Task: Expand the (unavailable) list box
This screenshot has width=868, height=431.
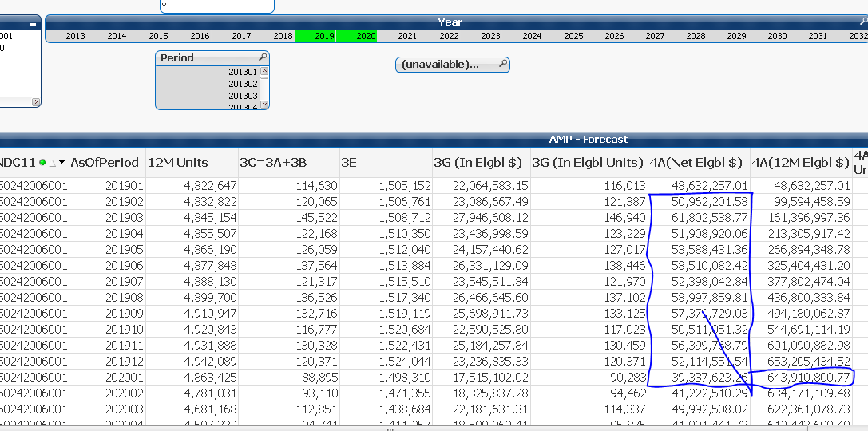Action: (x=446, y=65)
